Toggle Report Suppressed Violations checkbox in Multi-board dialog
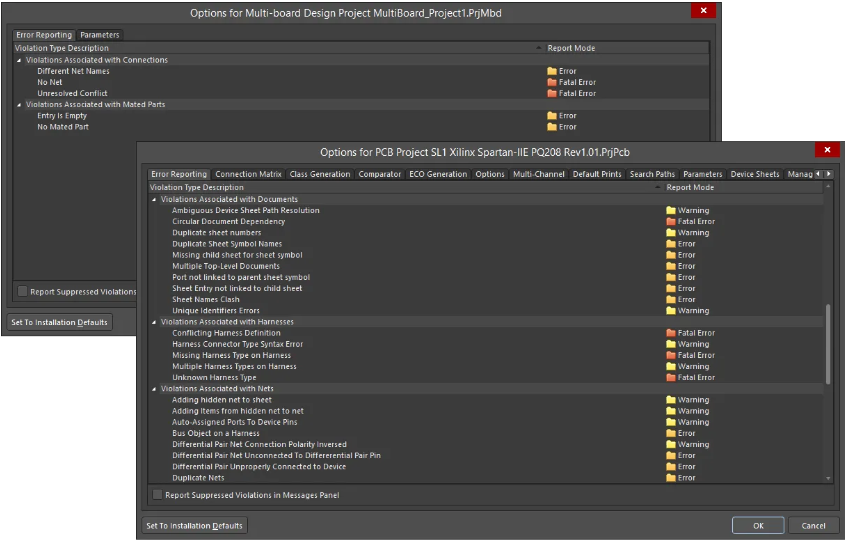845x543 pixels. 23,292
